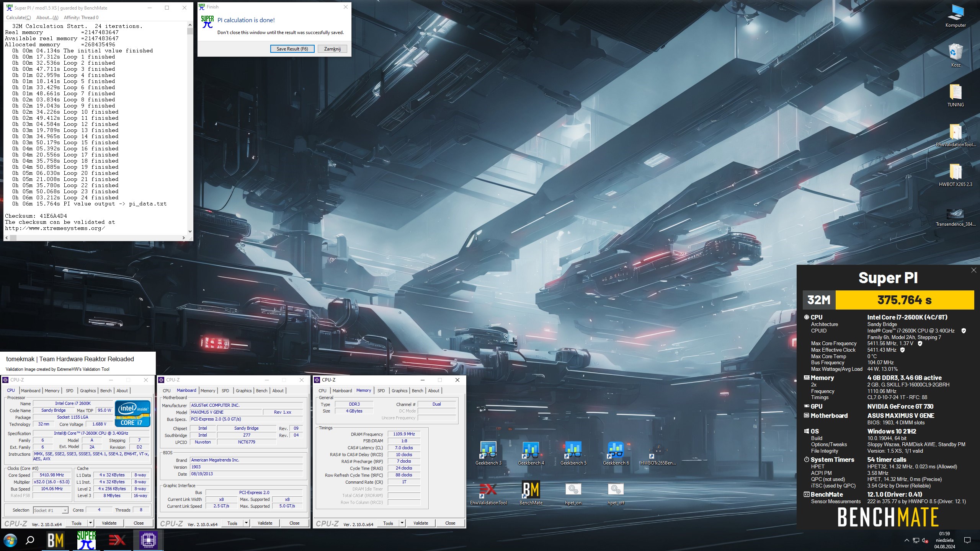Launch the BenchMate desktop shortcut
The height and width of the screenshot is (551, 980).
click(531, 493)
